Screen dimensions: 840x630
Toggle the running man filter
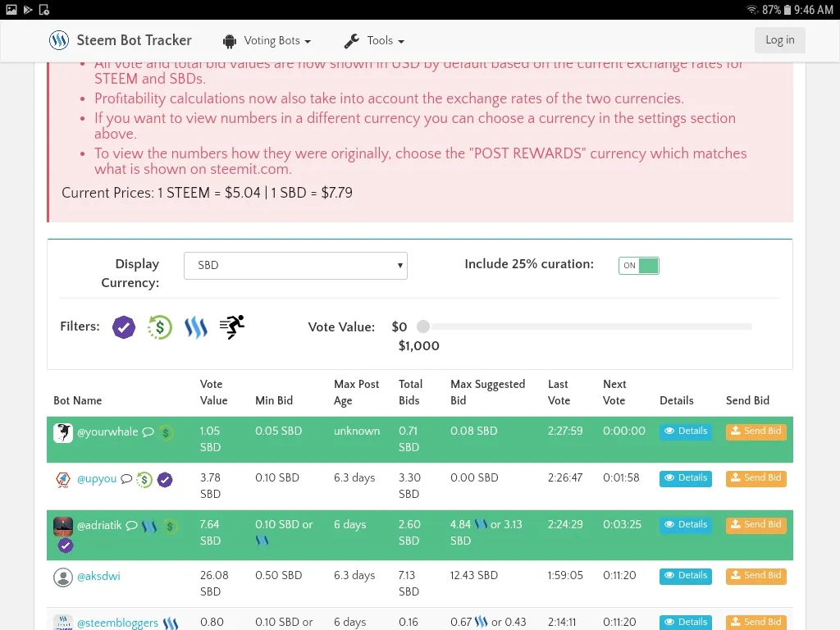[232, 326]
